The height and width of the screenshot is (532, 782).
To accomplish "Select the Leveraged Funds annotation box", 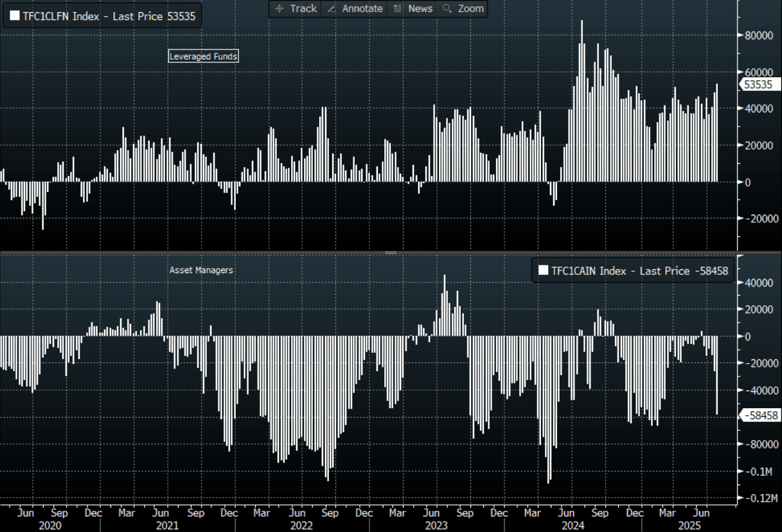I will click(x=203, y=57).
